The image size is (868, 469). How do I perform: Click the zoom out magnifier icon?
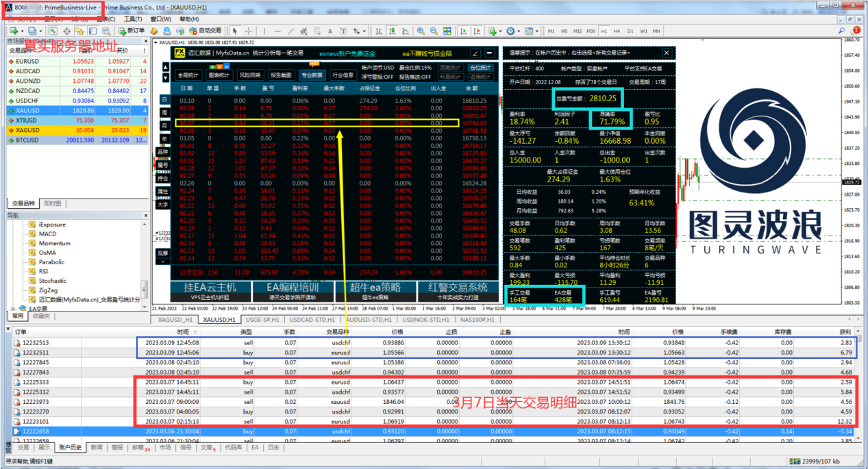pyautogui.click(x=434, y=31)
